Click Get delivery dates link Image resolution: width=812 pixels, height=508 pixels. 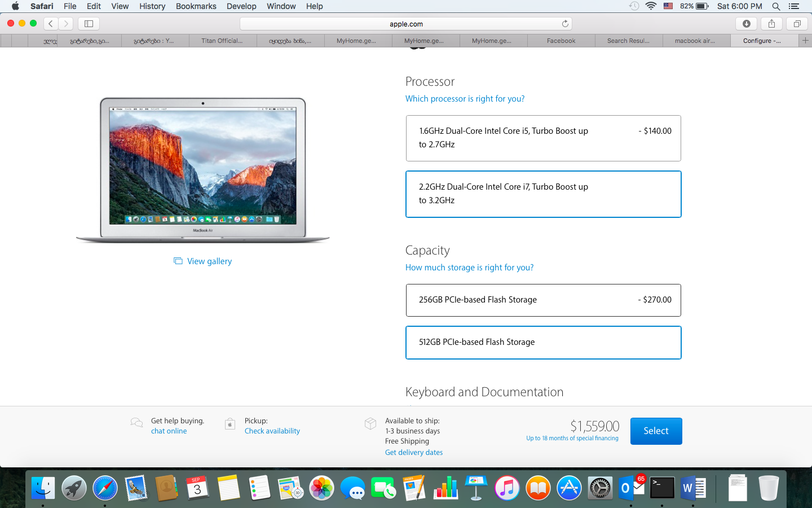pos(414,453)
